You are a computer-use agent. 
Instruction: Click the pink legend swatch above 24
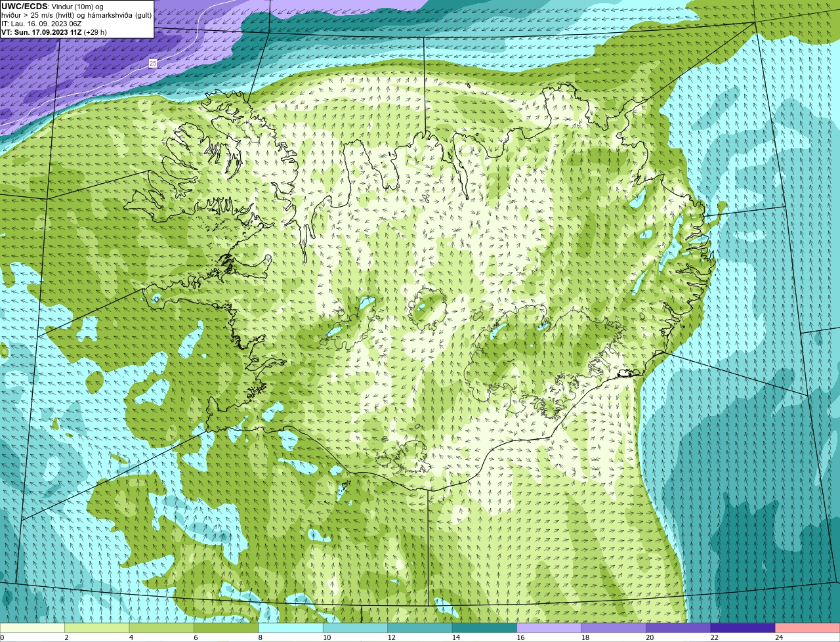[808, 628]
